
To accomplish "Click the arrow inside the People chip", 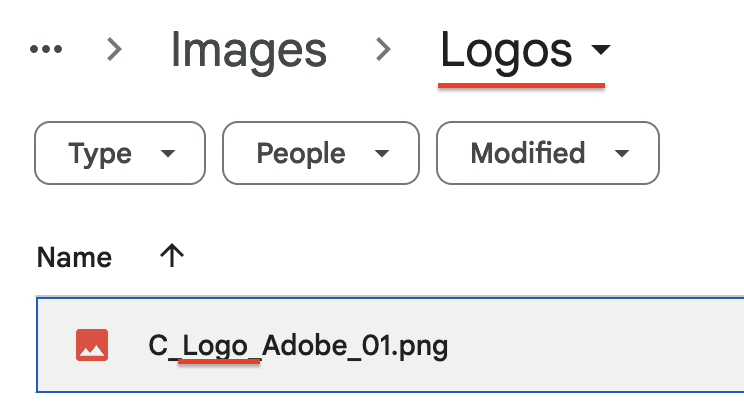I will (382, 153).
